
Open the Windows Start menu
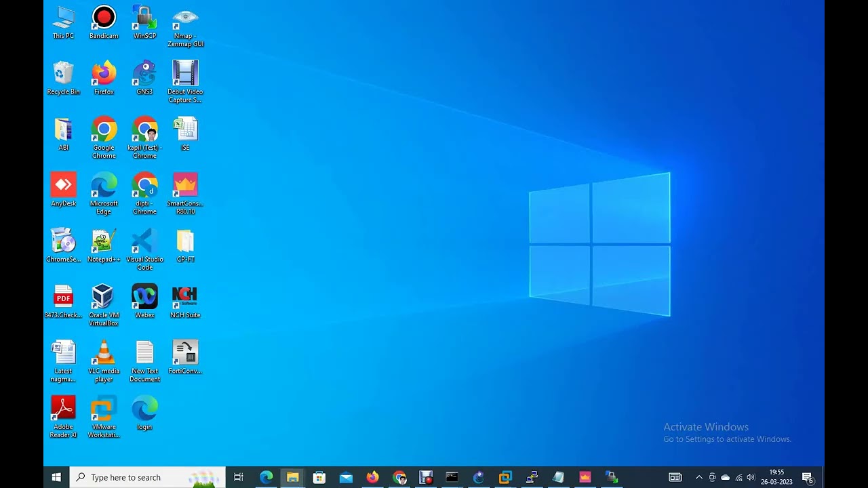coord(56,477)
